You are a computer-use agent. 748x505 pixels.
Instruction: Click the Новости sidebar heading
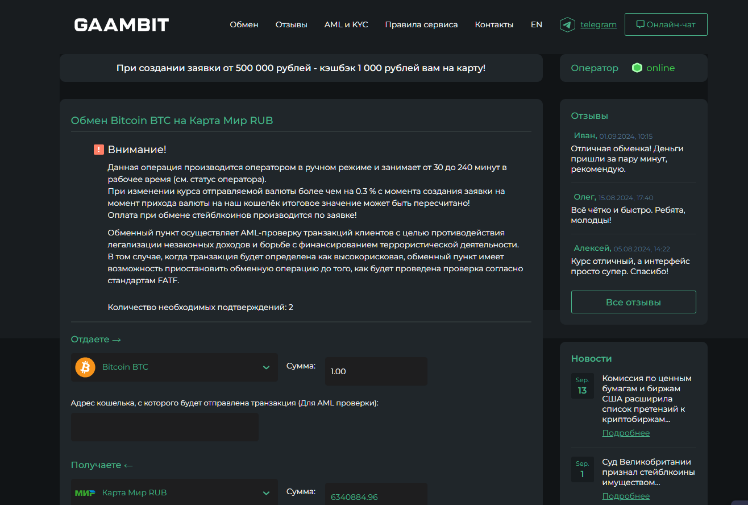(x=591, y=359)
